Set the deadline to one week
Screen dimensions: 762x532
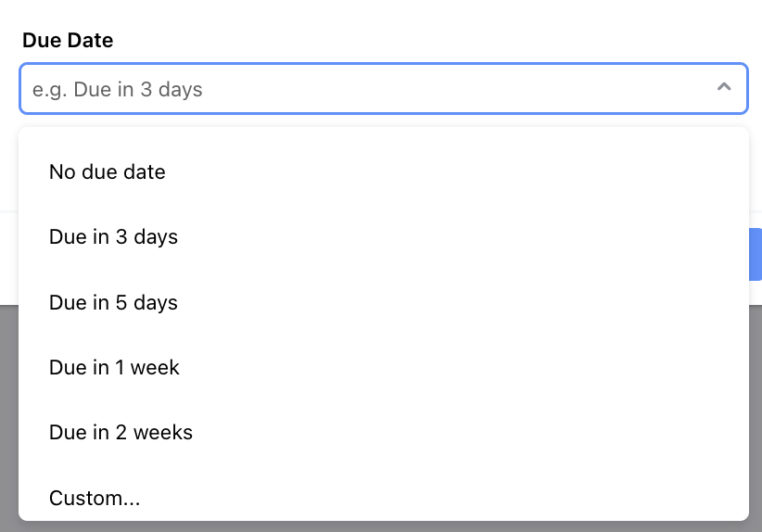(114, 367)
